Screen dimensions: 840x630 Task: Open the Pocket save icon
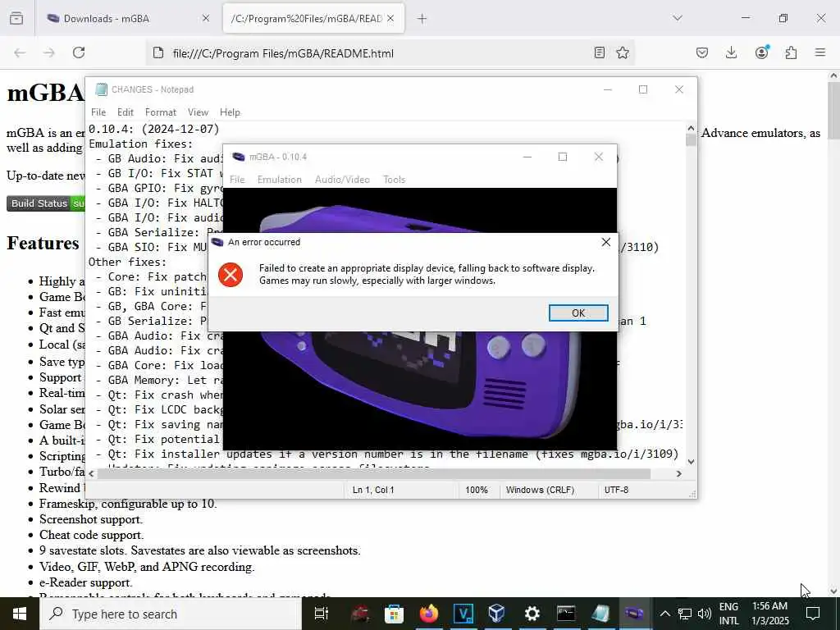point(702,52)
